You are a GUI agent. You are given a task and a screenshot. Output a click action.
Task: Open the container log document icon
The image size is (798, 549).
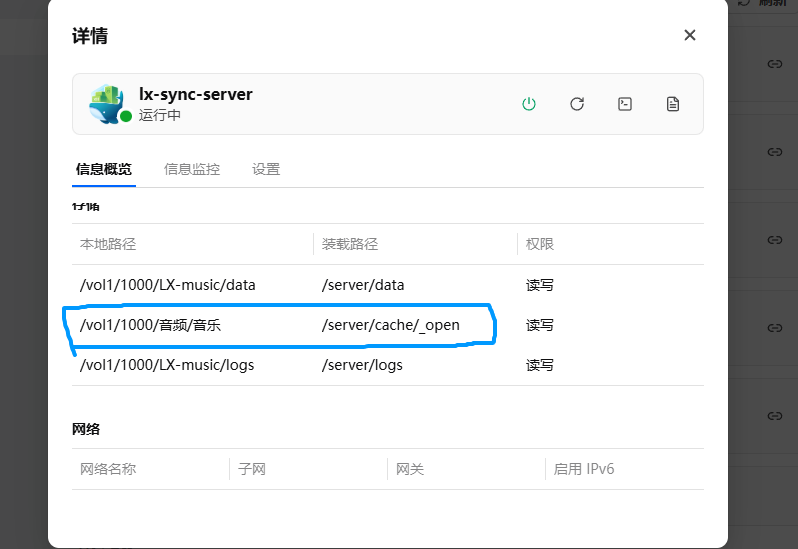(673, 104)
